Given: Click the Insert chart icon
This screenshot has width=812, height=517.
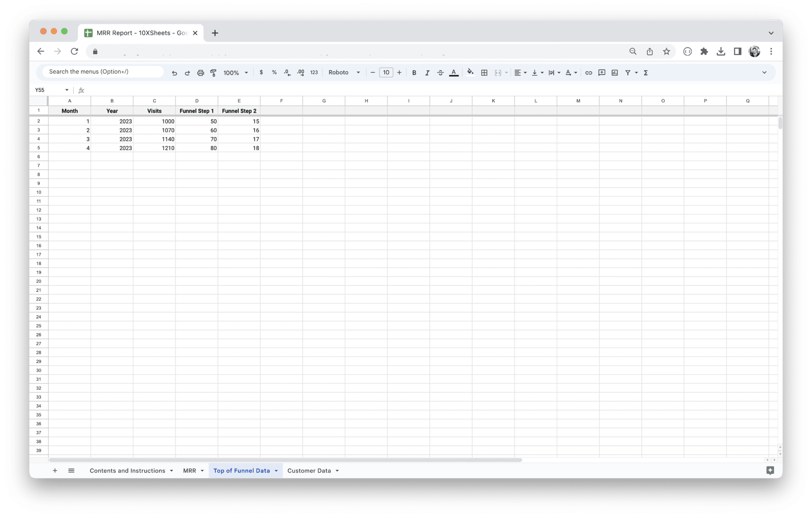Looking at the screenshot, I should click(615, 73).
